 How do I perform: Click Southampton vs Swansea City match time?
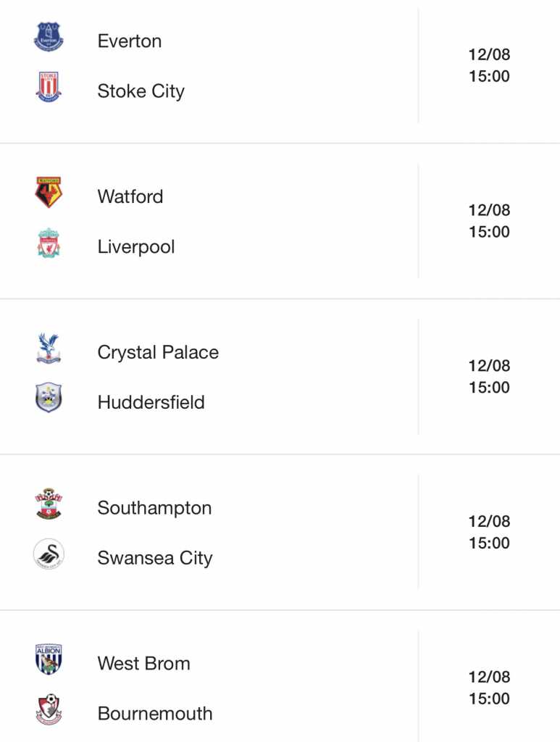[489, 533]
